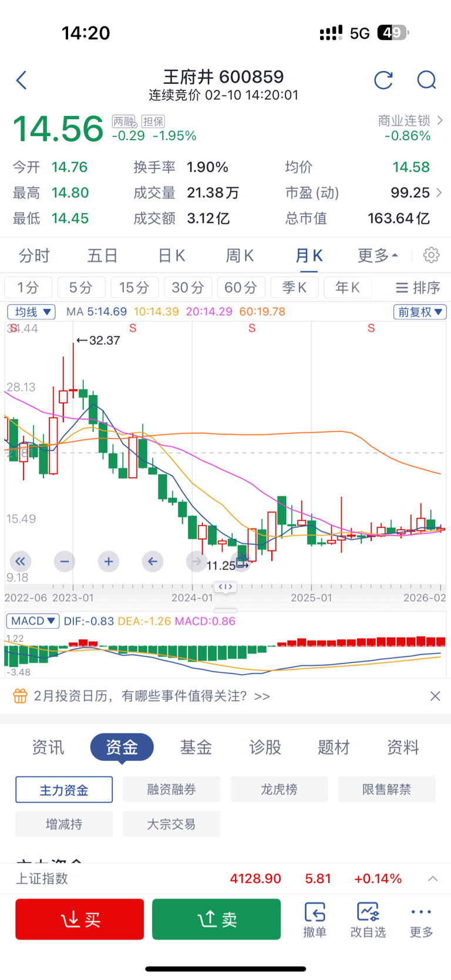This screenshot has width=451, height=980.
Task: Select 增减持 sub-category
Action: 64,824
